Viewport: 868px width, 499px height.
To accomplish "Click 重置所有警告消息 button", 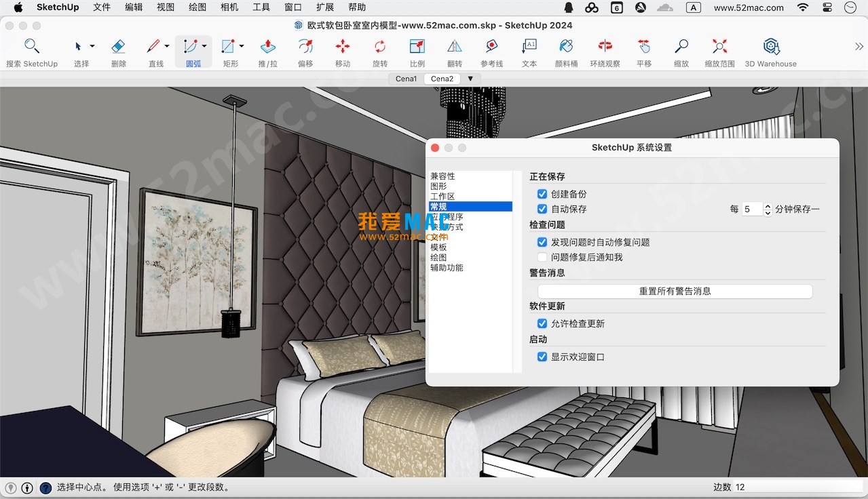I will pyautogui.click(x=675, y=291).
